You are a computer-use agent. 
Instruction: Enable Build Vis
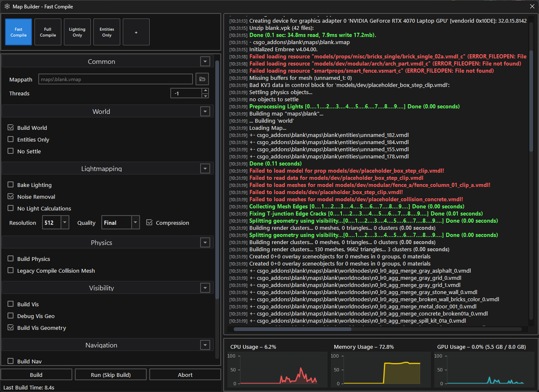[x=11, y=304]
